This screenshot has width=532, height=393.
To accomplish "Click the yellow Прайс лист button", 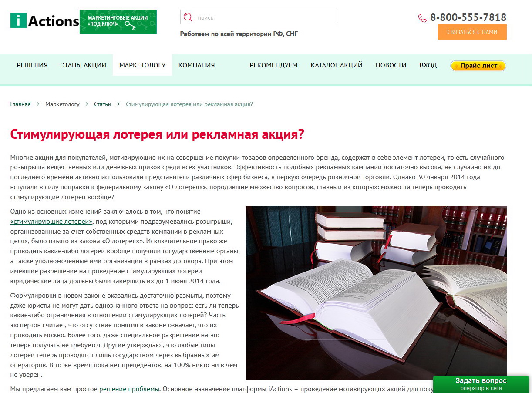I will [478, 66].
